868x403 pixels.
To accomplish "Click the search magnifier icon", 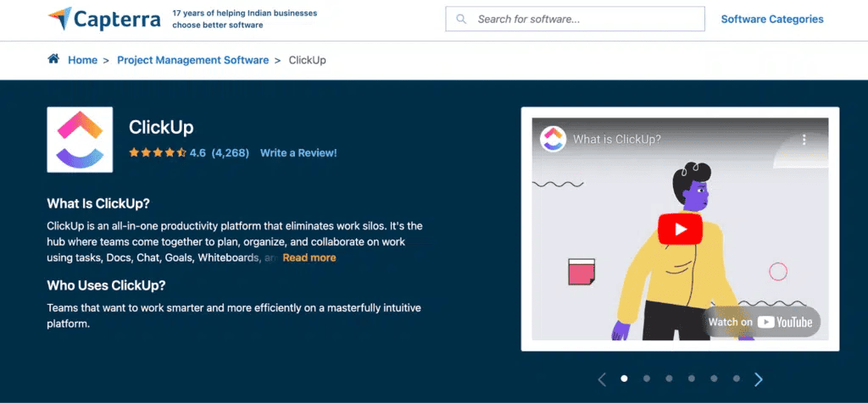I will pyautogui.click(x=460, y=19).
